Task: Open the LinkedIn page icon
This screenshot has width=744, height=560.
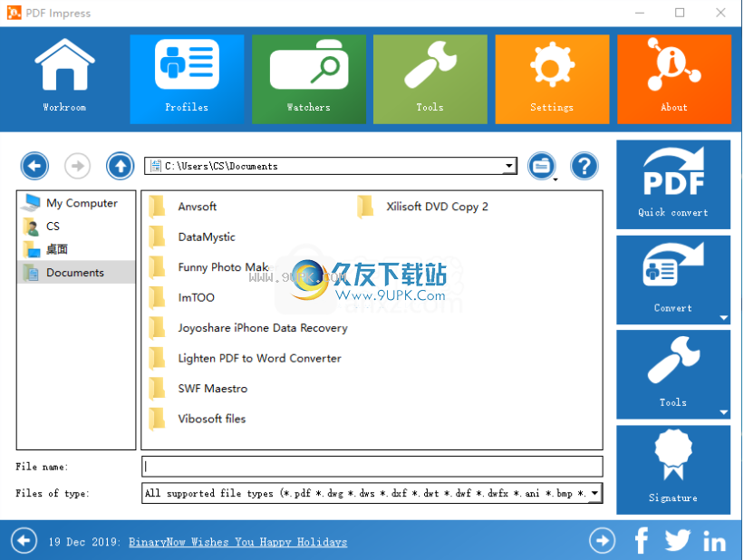Action: pyautogui.click(x=714, y=542)
